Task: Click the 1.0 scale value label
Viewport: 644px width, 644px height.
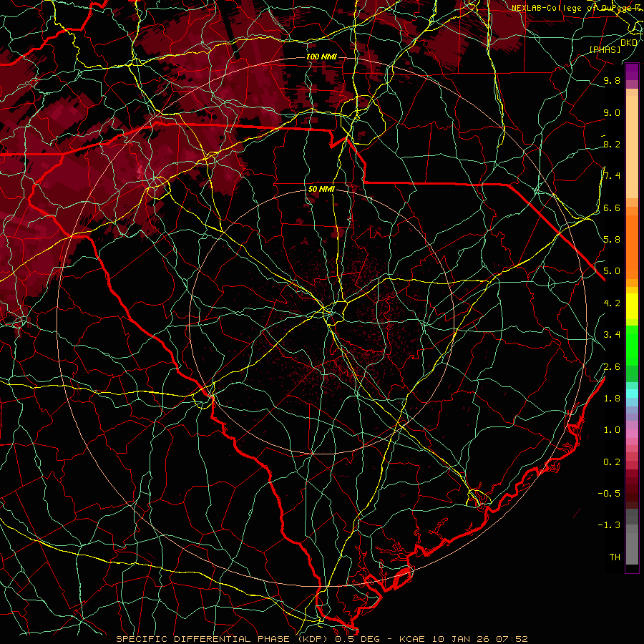Action: coord(612,429)
